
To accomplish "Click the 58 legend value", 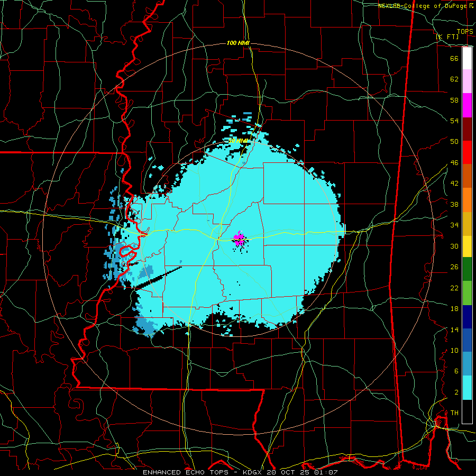I will pyautogui.click(x=454, y=100).
